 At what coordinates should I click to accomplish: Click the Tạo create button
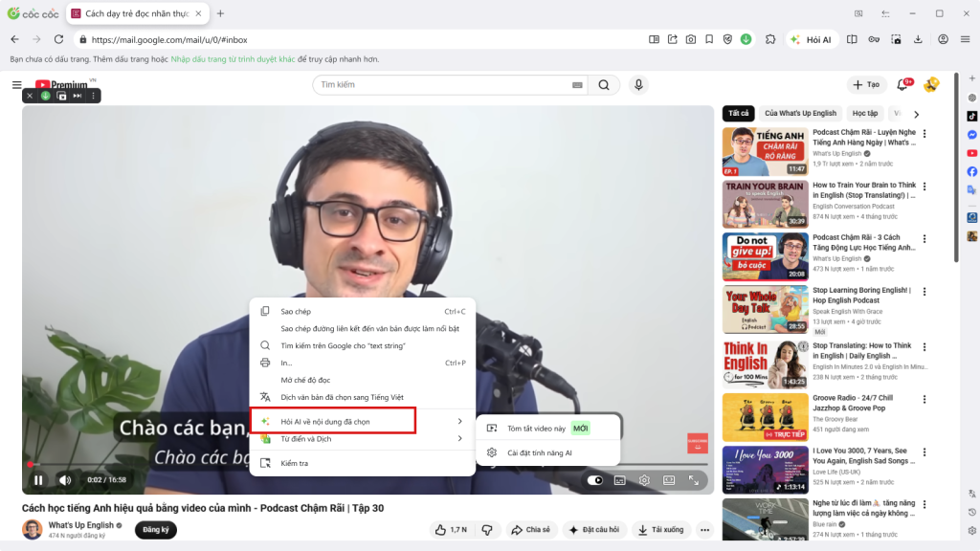click(x=866, y=85)
